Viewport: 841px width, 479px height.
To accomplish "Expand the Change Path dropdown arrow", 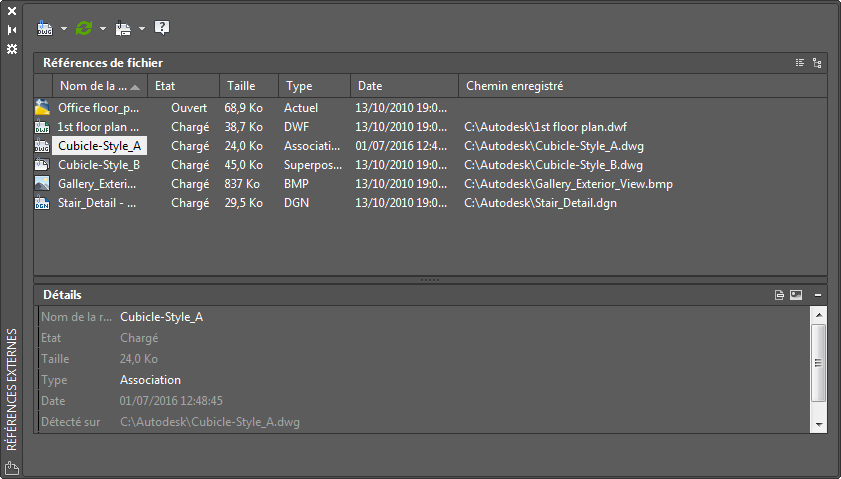I will [x=142, y=28].
